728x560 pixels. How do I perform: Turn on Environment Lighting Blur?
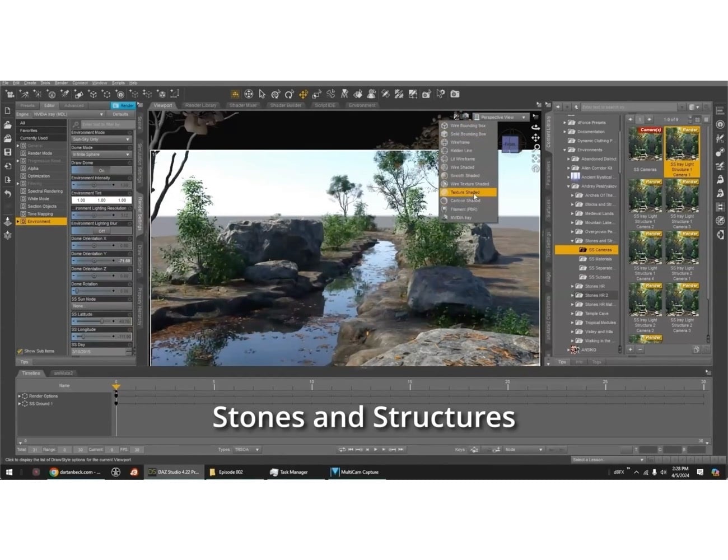pos(102,231)
